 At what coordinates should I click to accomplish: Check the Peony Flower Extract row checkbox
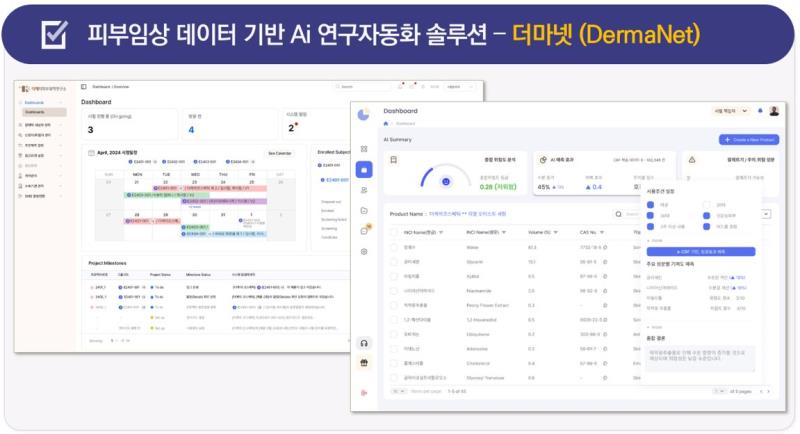pyautogui.click(x=393, y=305)
